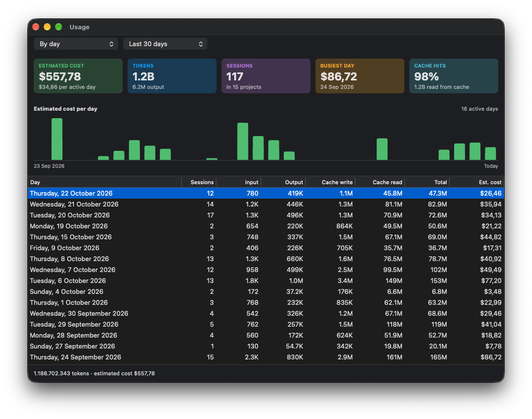This screenshot has height=419, width=532.
Task: Click the Busiest Day summary card
Action: pos(360,76)
